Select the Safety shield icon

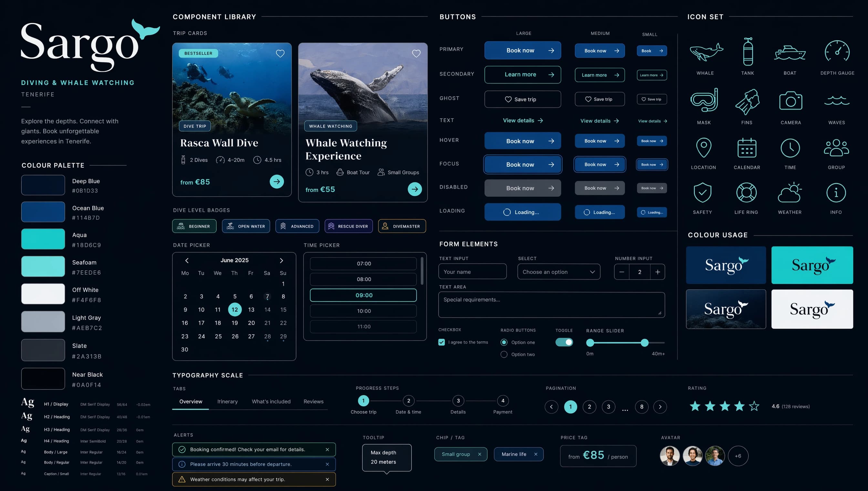pyautogui.click(x=702, y=193)
